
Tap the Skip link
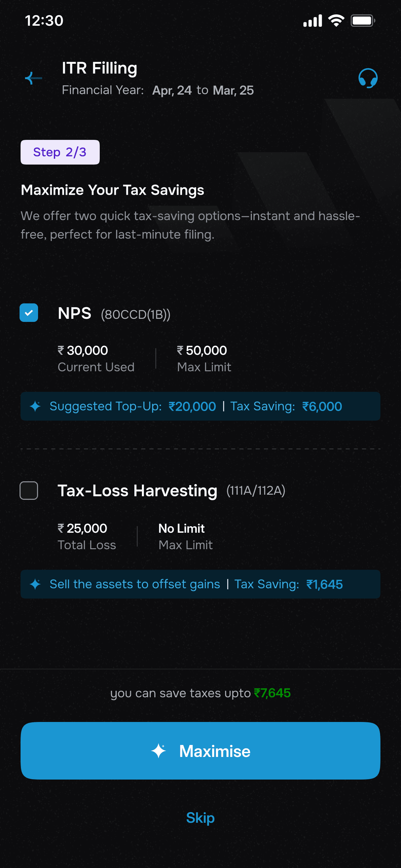pyautogui.click(x=200, y=818)
